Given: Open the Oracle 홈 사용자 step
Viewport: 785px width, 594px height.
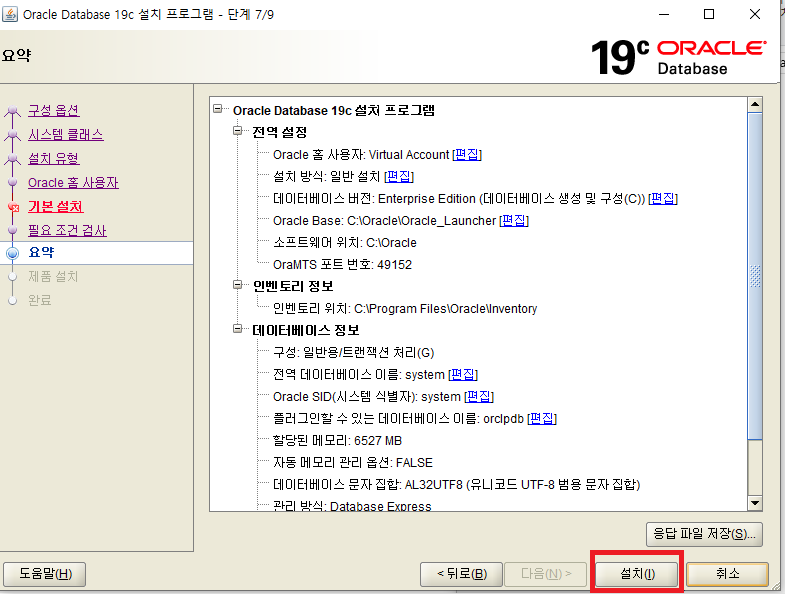Looking at the screenshot, I should click(73, 182).
